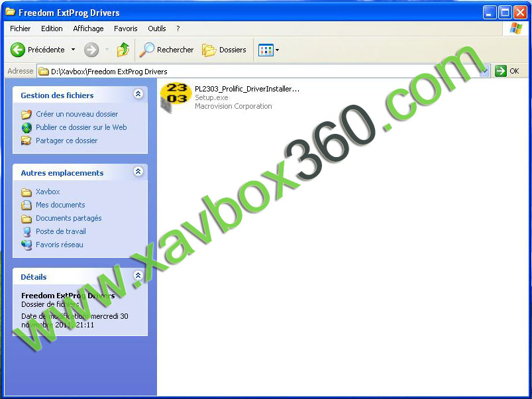Close the Freedom ExtProg Drivers window
Image resolution: width=532 pixels, height=399 pixels.
pos(520,13)
